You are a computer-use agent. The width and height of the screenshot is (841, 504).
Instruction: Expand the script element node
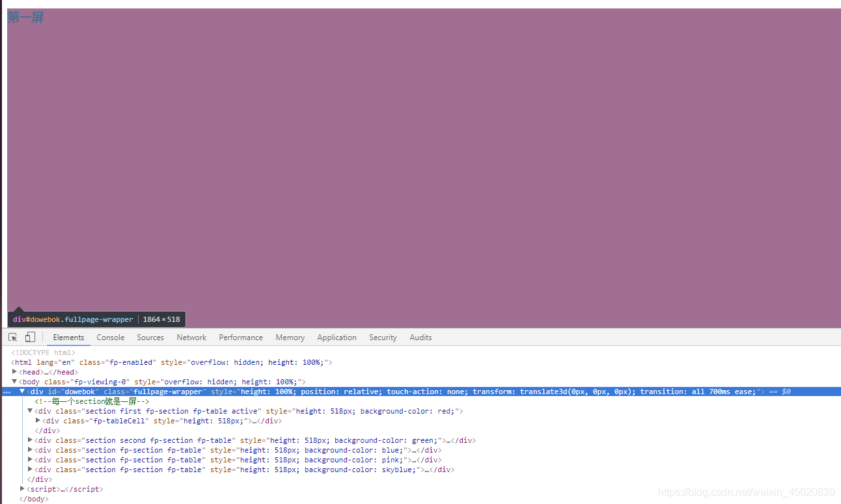click(23, 489)
